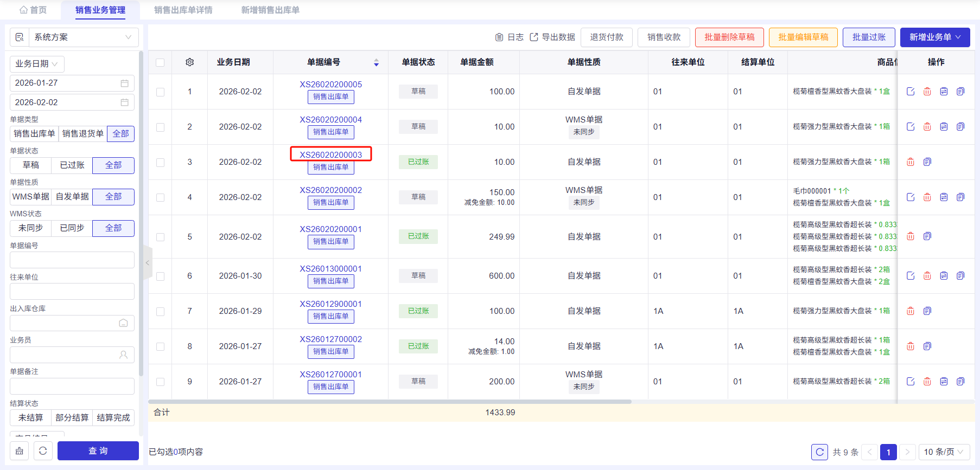The width and height of the screenshot is (980, 470).
Task: Clear filters with the broom icon
Action: point(20,451)
